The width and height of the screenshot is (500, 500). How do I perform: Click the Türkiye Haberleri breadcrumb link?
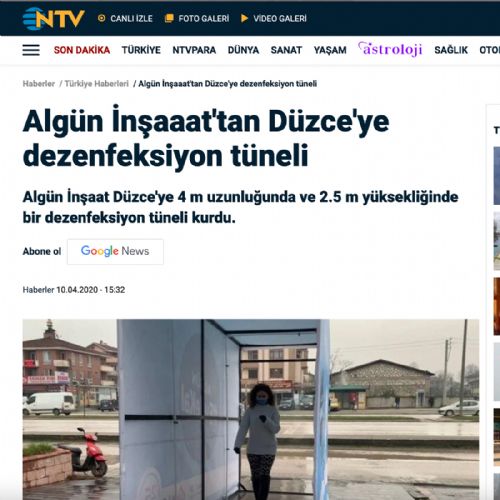96,84
